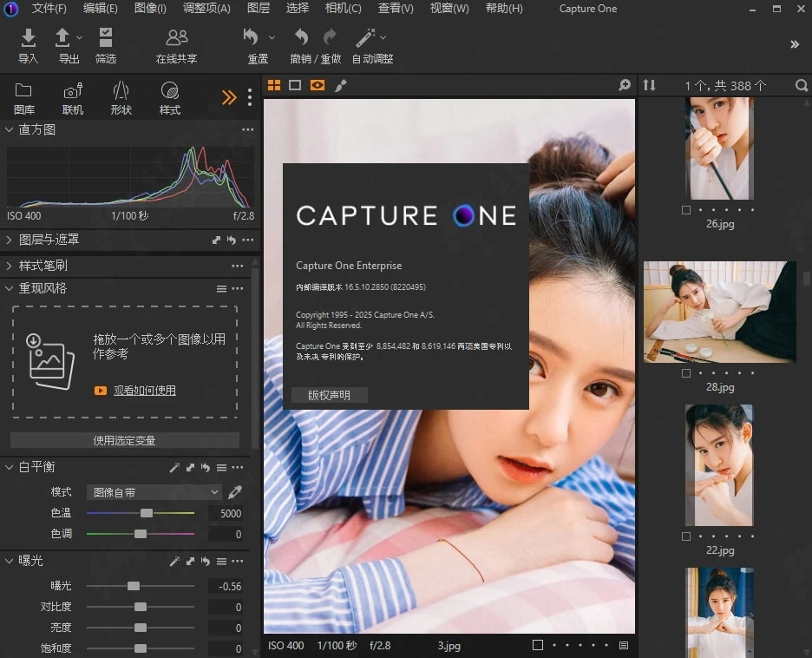Tick the checkbox below thumbnail 28.jpg

(x=686, y=373)
